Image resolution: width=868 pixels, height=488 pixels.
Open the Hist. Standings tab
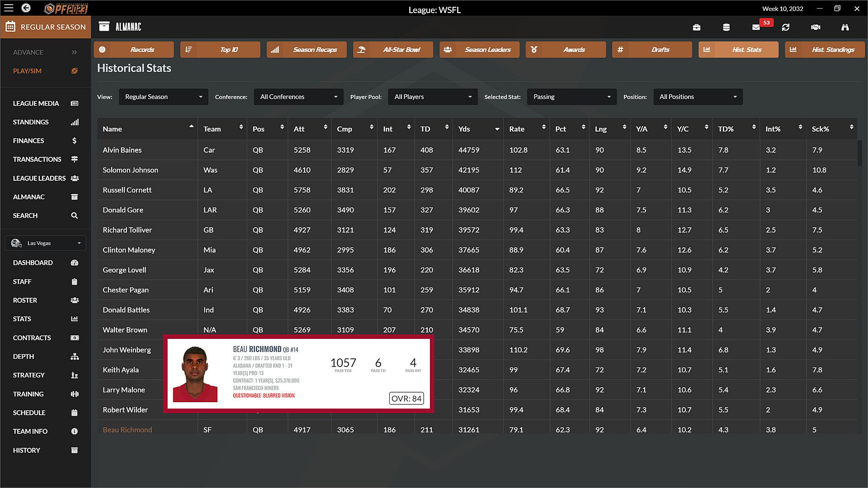coord(825,50)
